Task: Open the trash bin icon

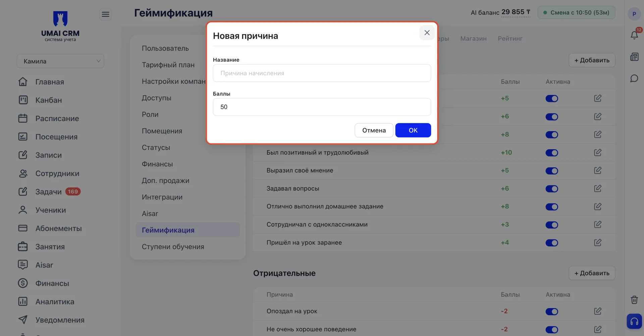Action: pos(634,300)
